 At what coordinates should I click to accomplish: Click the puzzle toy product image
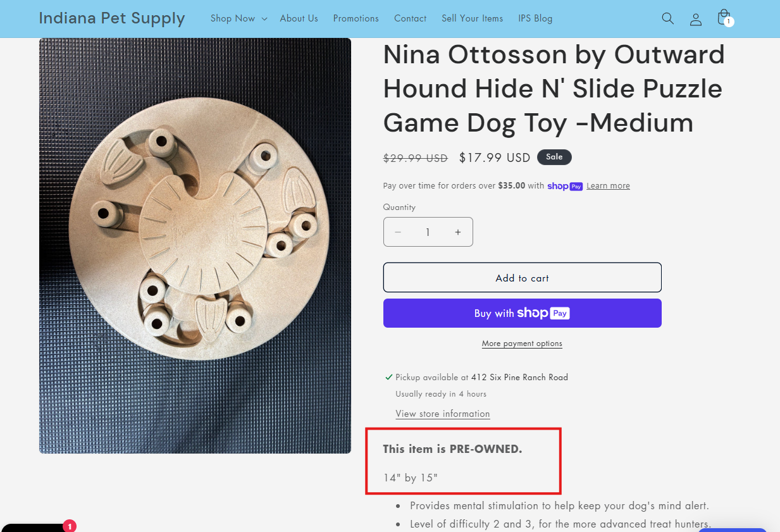click(195, 245)
